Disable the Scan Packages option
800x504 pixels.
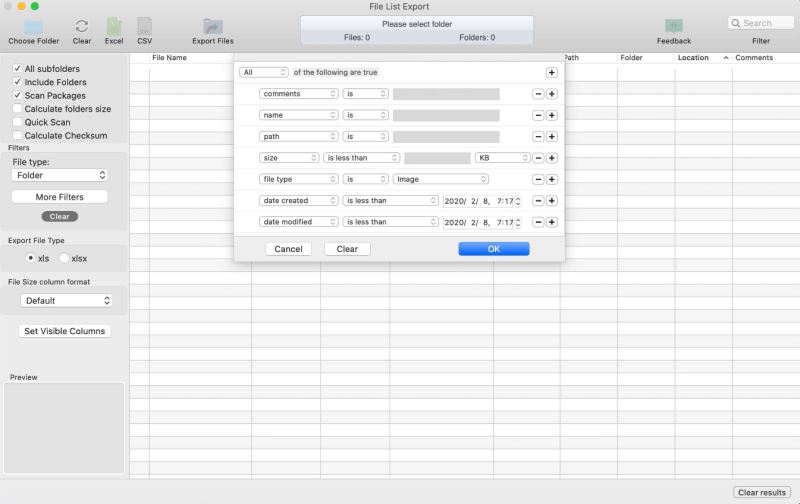pos(17,95)
